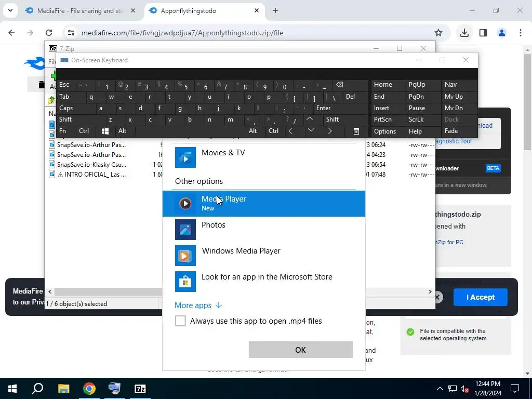
Task: Enable Always use this app for .mp4 files
Action: pyautogui.click(x=180, y=321)
